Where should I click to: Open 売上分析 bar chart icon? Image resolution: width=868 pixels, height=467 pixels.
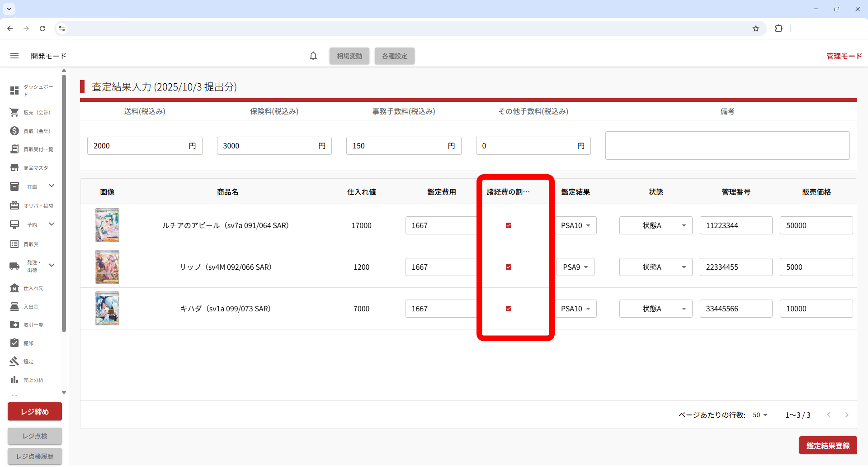click(14, 380)
